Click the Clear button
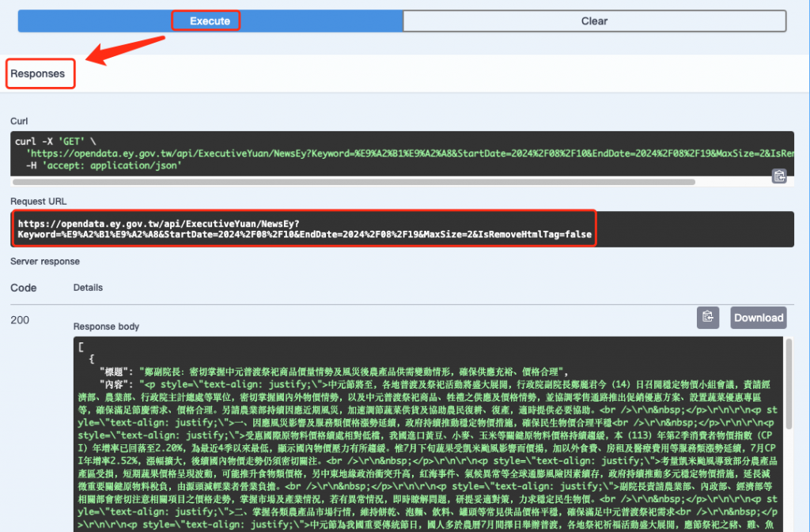This screenshot has height=532, width=810. (x=595, y=21)
